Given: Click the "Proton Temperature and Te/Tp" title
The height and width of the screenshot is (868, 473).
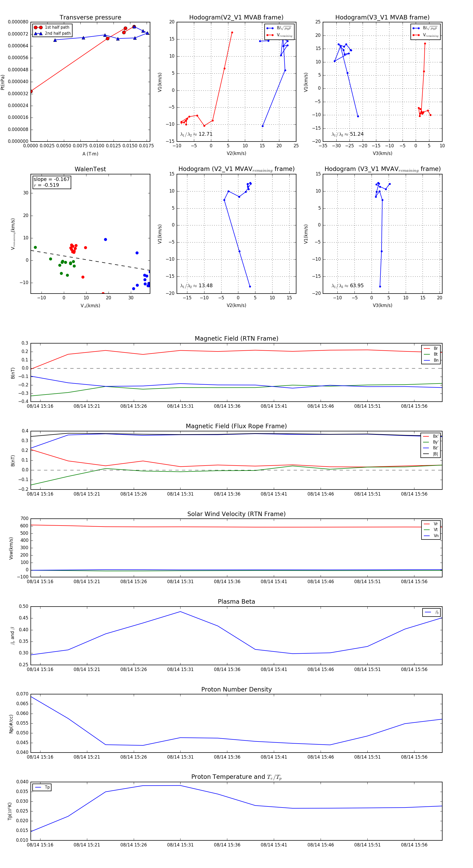Looking at the screenshot, I should click(x=236, y=777).
